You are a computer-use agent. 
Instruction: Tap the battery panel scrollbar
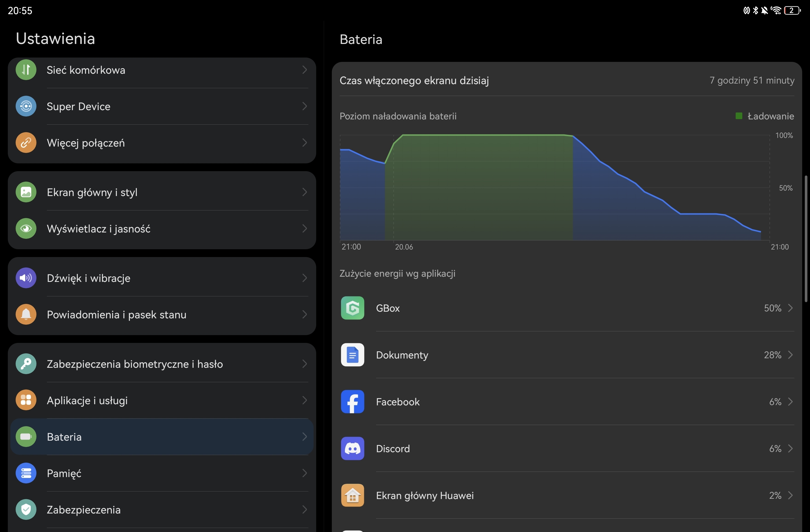[806, 239]
